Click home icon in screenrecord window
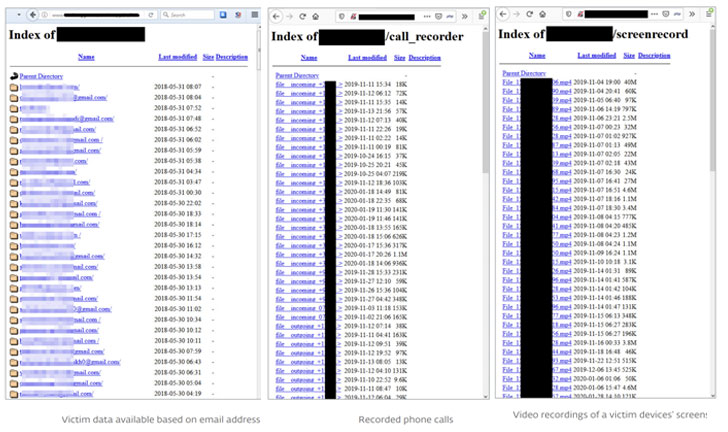Image resolution: width=728 pixels, height=432 pixels. pyautogui.click(x=542, y=14)
